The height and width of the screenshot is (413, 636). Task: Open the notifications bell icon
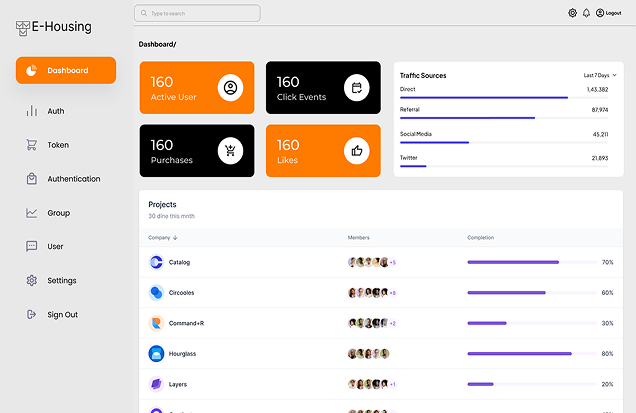(586, 13)
